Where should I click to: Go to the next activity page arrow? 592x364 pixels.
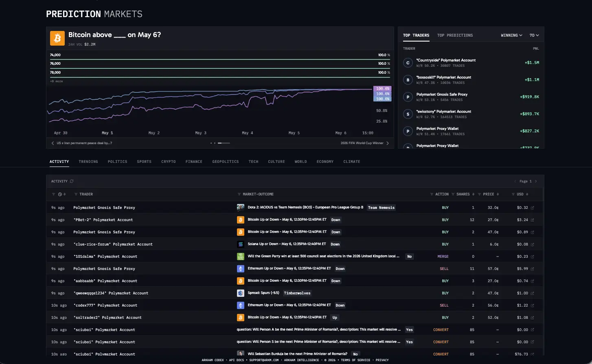click(536, 181)
